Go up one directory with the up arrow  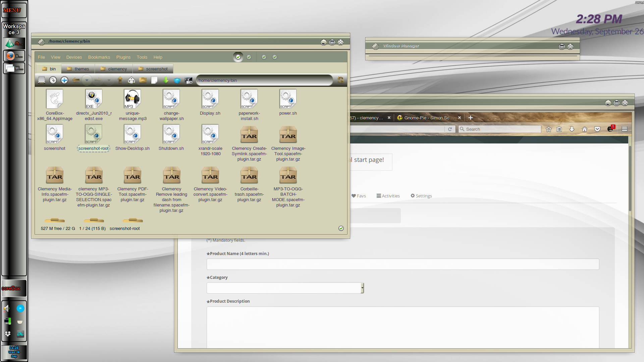(120, 80)
